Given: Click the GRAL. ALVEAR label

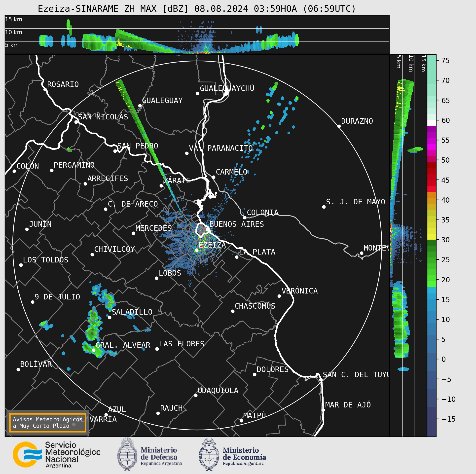Looking at the screenshot, I should click(x=123, y=345).
